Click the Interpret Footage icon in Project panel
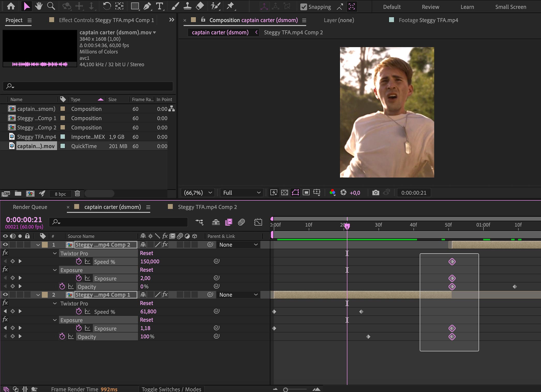The image size is (541, 392). (x=6, y=193)
